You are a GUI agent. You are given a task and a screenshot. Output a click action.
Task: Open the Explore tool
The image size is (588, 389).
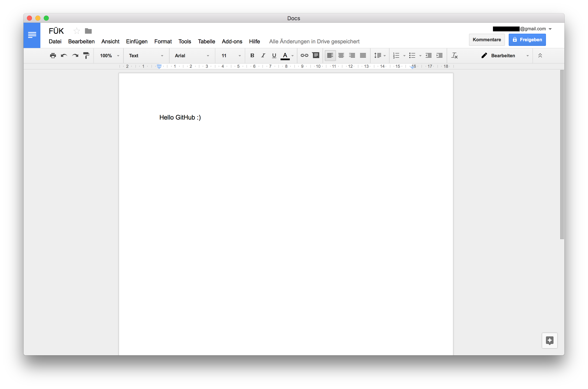click(550, 340)
